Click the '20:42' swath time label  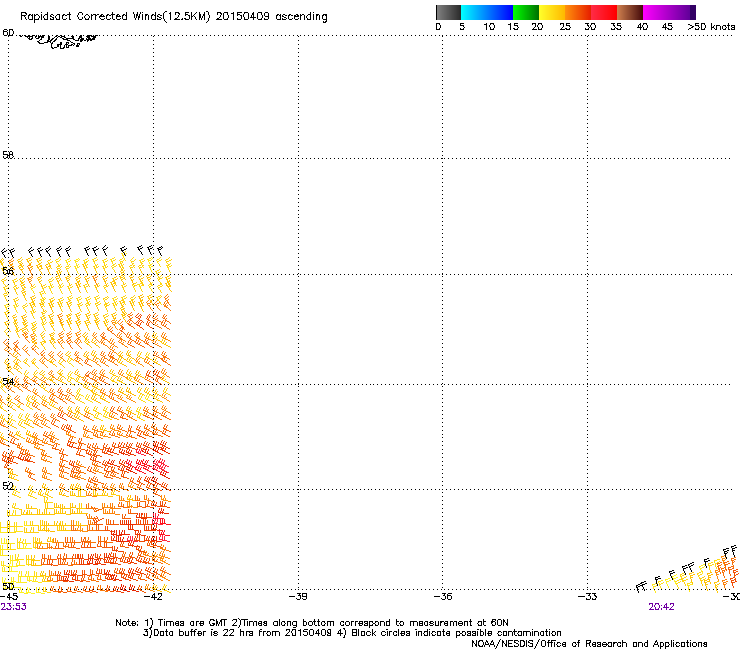[x=661, y=607]
